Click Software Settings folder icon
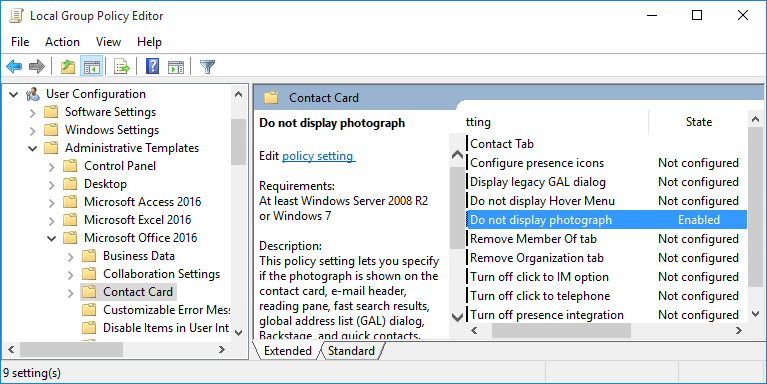The image size is (767, 384). [x=51, y=112]
